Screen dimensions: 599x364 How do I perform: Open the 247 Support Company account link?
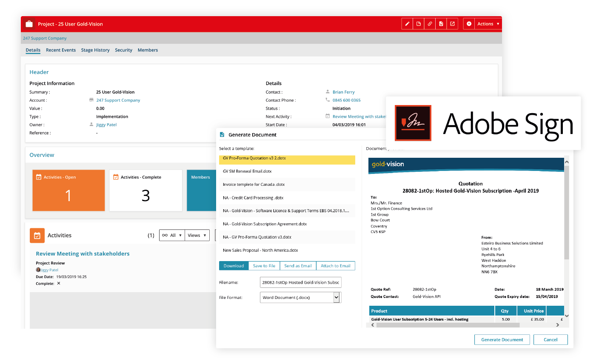pyautogui.click(x=118, y=100)
